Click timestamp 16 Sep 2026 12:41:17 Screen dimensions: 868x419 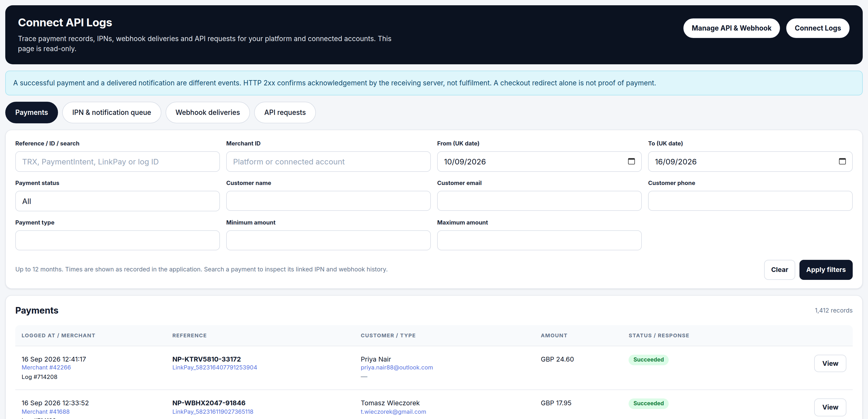[x=54, y=359]
